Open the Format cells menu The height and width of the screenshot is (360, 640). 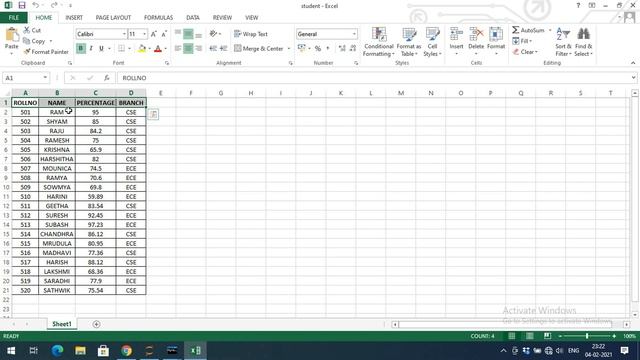tap(496, 41)
